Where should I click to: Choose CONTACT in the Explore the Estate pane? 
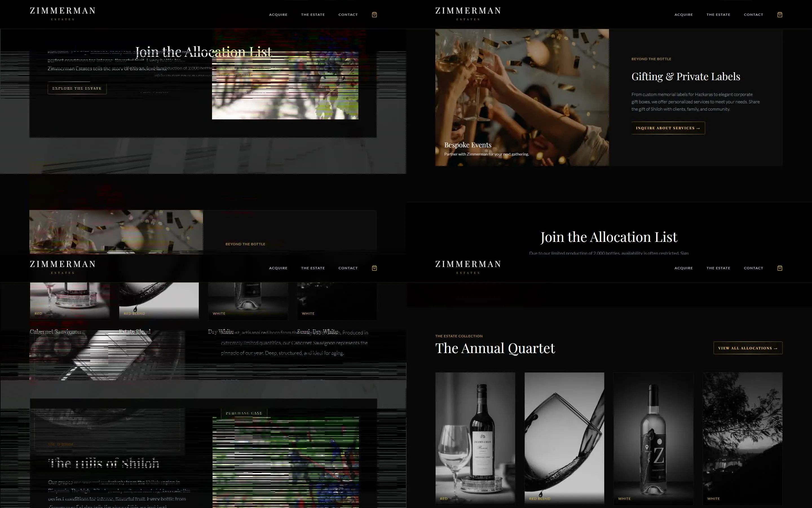pyautogui.click(x=348, y=14)
